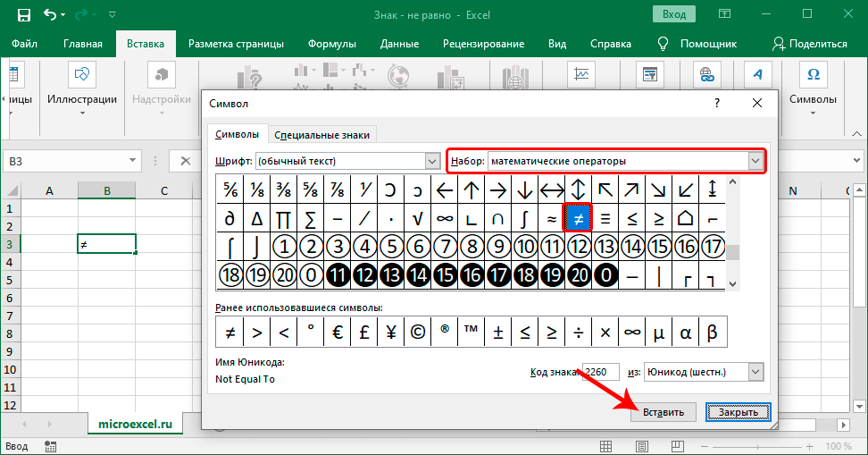Open the Набор subset dropdown

click(x=755, y=161)
